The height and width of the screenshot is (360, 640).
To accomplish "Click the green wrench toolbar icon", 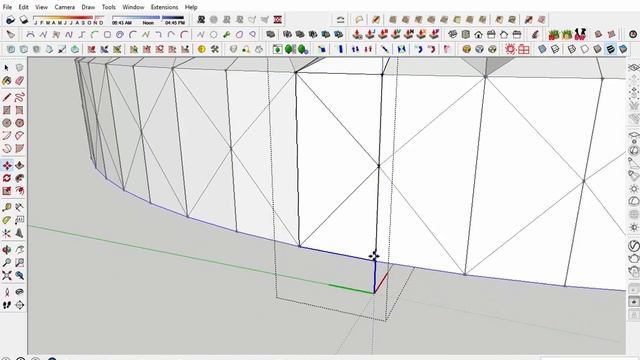I will (x=227, y=34).
